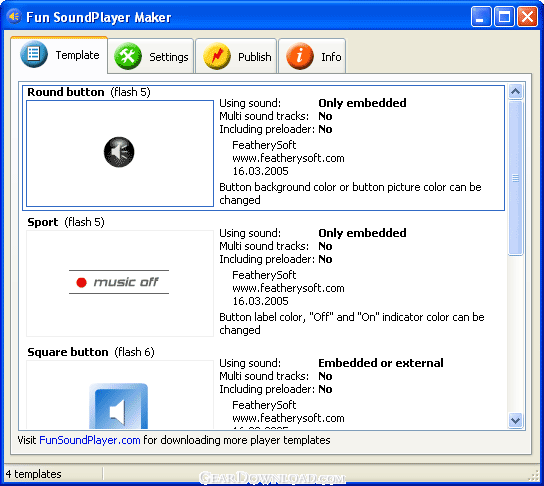This screenshot has width=544, height=486.
Task: Click the scrollbar down arrow
Action: point(516,420)
